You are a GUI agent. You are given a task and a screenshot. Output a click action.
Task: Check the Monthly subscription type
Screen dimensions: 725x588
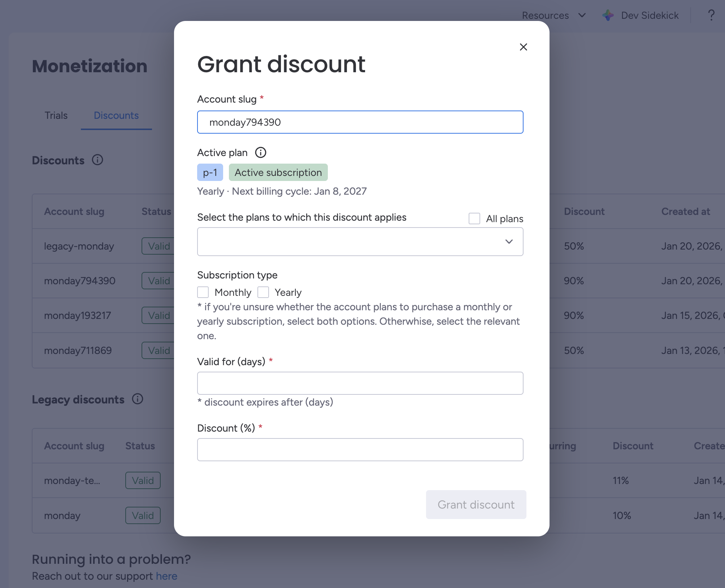point(203,292)
